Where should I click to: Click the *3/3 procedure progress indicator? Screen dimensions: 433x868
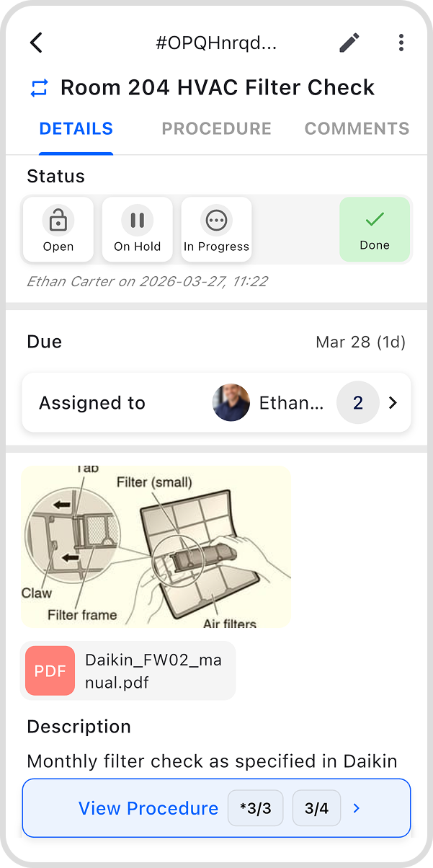point(255,808)
